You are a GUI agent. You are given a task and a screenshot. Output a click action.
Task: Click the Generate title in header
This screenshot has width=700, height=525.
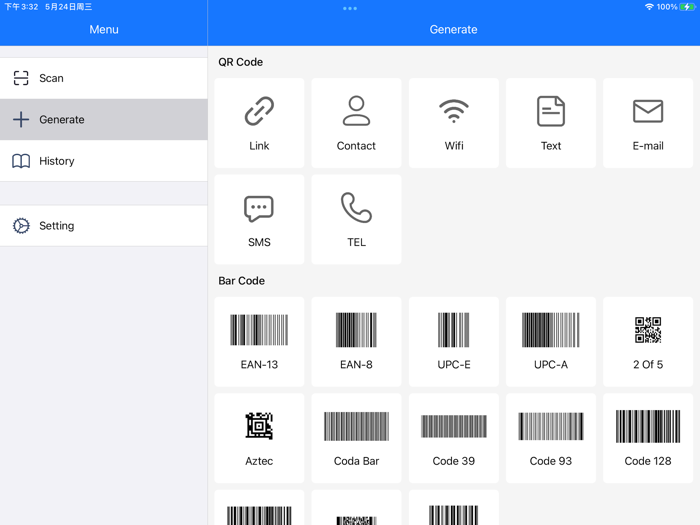pyautogui.click(x=454, y=29)
